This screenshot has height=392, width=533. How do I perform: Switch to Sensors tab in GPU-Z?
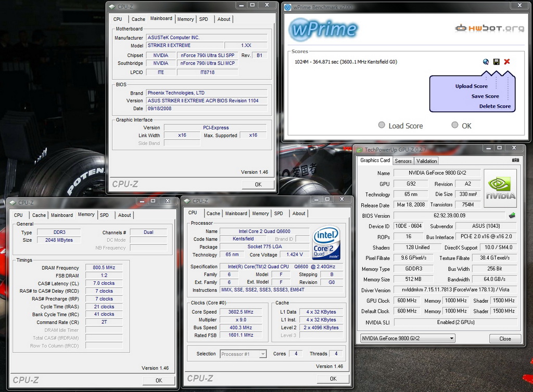pos(403,161)
